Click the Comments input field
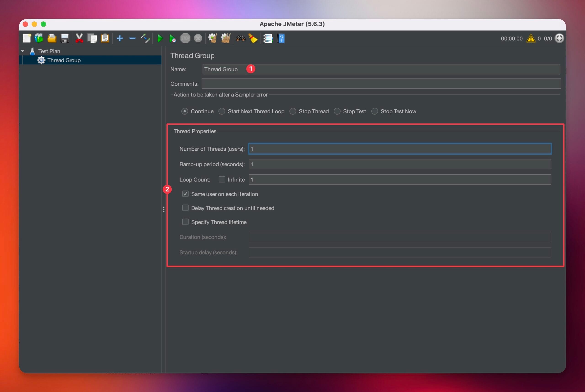Viewport: 585px width, 392px height. (x=381, y=84)
